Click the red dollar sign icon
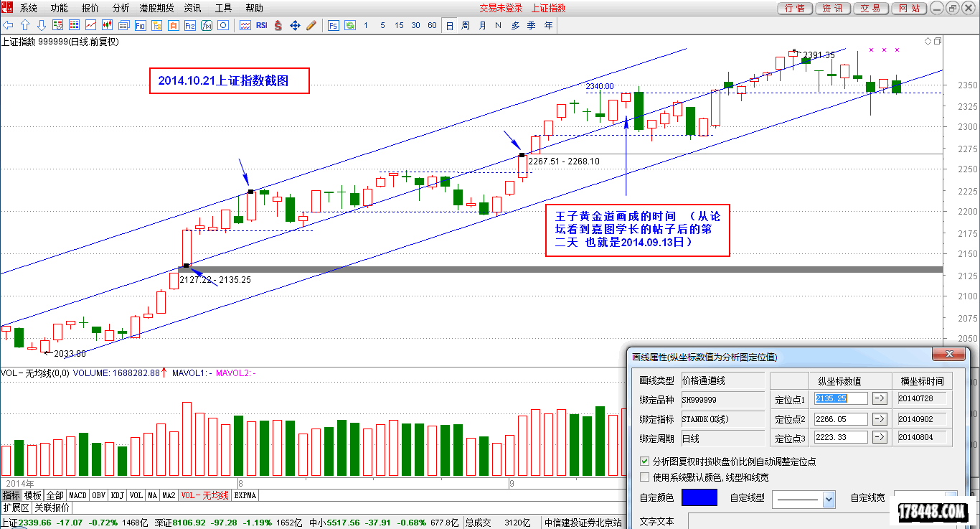This screenshot has height=529, width=980. point(278,25)
